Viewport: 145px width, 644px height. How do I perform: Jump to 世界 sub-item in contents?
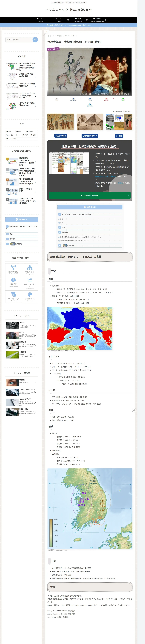pyautogui.click(x=62, y=219)
